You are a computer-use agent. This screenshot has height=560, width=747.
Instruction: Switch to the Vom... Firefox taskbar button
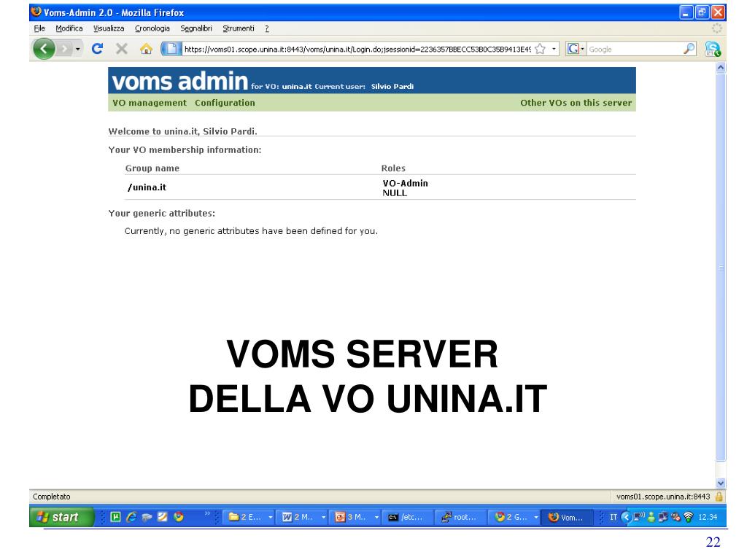point(568,517)
